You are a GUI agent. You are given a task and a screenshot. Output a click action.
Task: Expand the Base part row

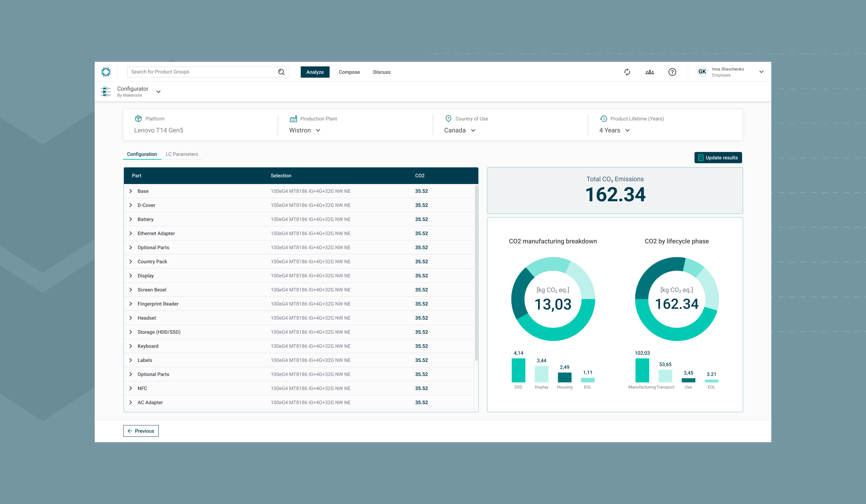point(131,191)
